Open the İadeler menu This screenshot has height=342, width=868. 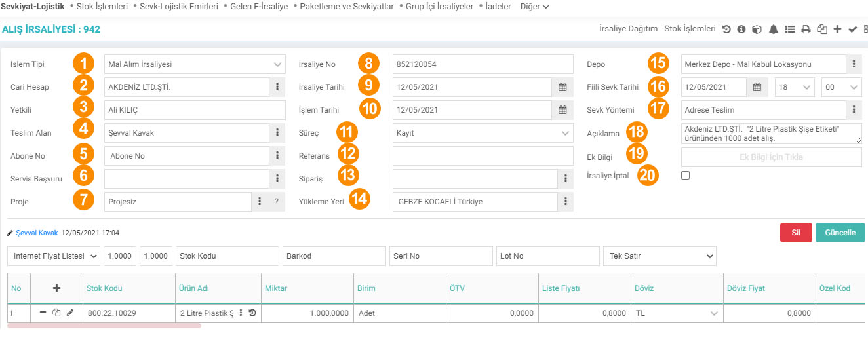coord(498,6)
